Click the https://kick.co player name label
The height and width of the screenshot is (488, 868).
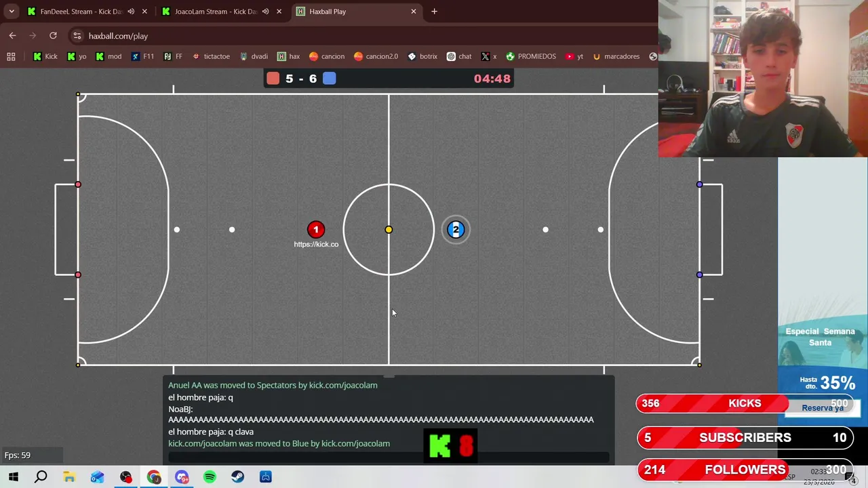click(316, 245)
